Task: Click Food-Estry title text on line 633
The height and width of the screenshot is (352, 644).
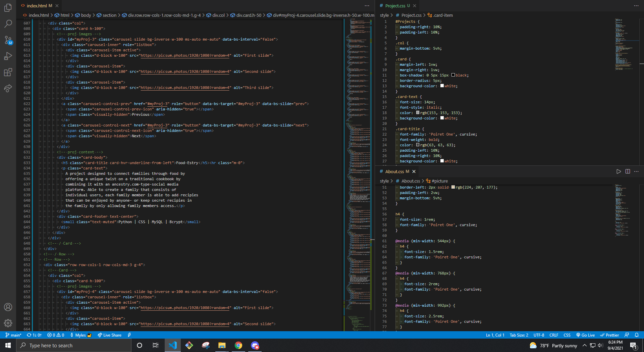Action: (x=187, y=163)
